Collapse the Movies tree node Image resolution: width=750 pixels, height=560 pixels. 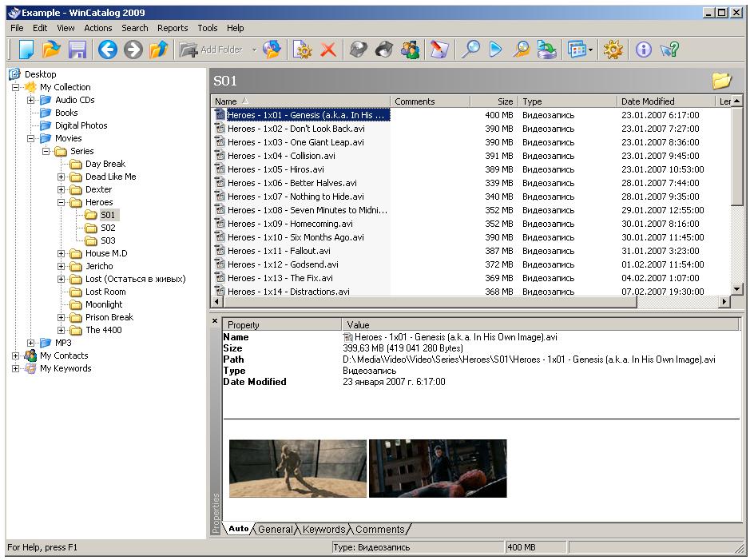point(30,138)
